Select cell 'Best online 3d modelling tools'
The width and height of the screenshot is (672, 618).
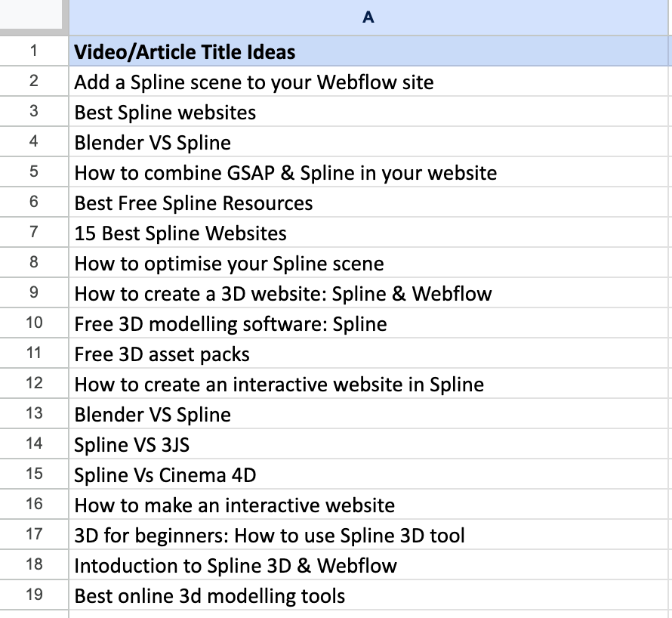click(x=370, y=595)
